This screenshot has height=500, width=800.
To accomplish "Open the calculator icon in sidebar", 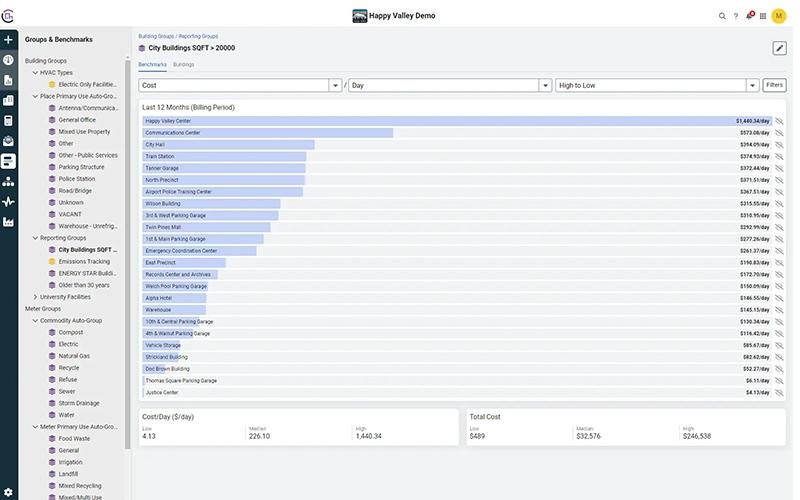I will click(x=8, y=121).
